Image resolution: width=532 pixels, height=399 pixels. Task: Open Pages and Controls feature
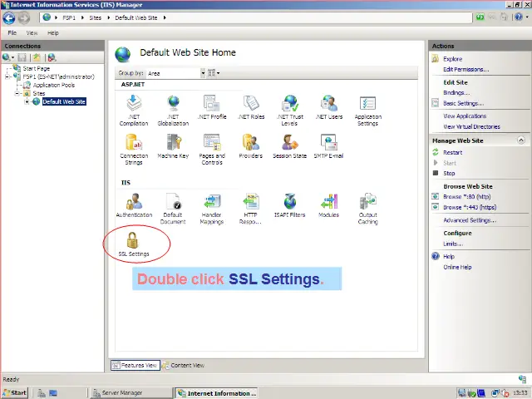click(212, 150)
